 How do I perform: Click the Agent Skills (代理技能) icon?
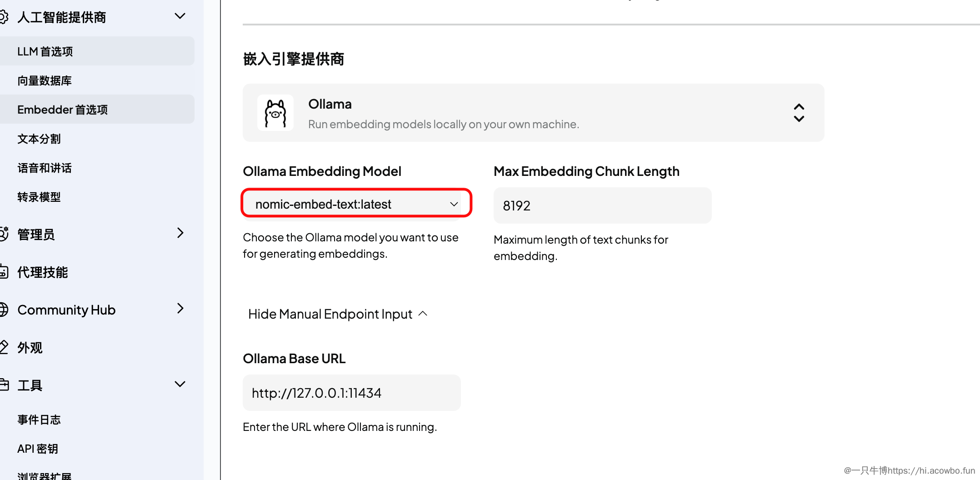click(5, 271)
